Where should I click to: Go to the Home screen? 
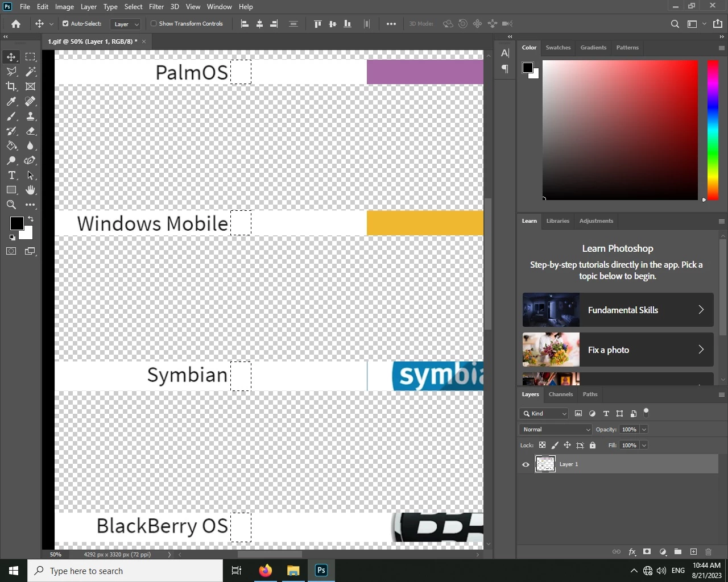[x=16, y=24]
